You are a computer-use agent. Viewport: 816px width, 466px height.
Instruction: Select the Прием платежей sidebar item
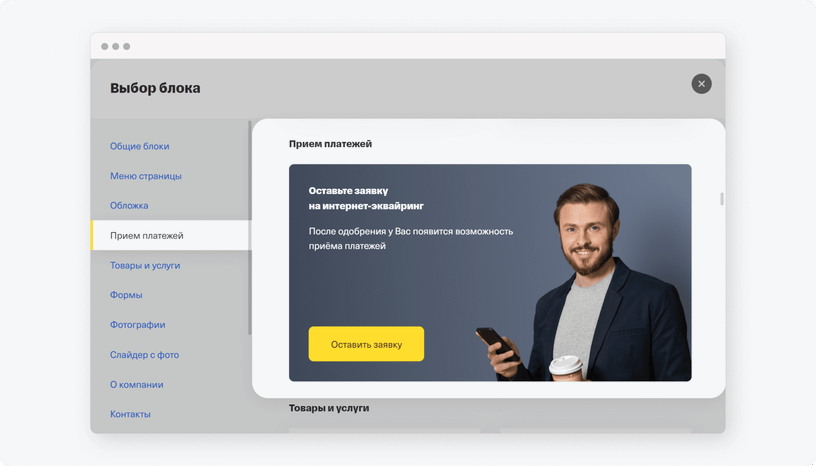(171, 235)
